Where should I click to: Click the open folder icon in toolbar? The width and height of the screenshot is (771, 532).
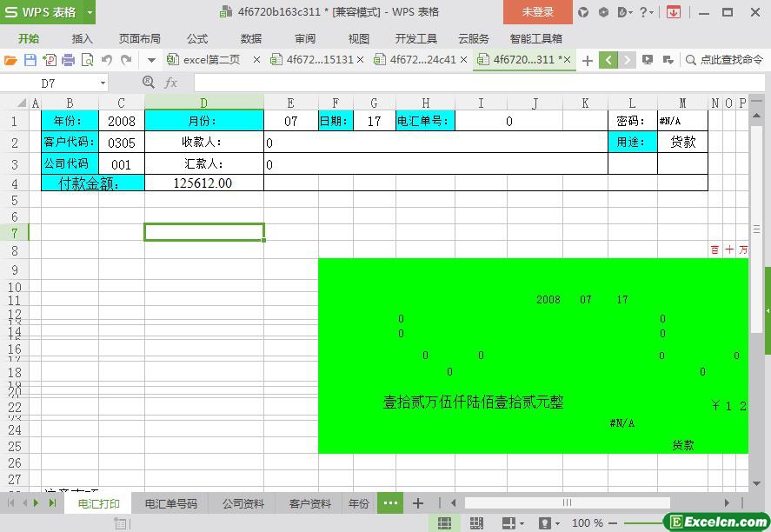[10, 60]
